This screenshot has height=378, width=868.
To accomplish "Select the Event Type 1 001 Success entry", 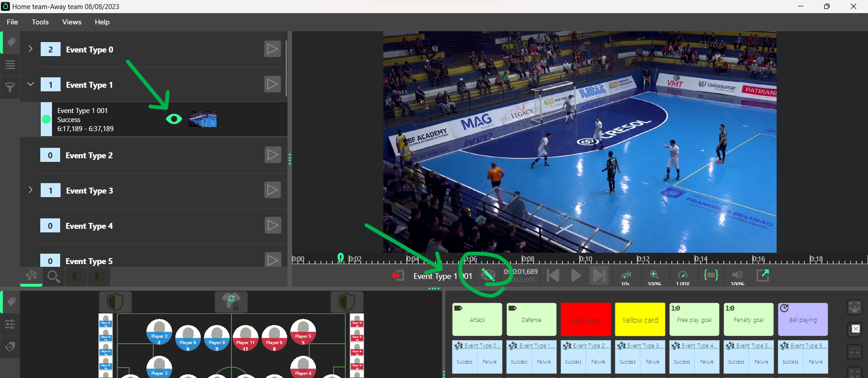I will click(x=164, y=119).
